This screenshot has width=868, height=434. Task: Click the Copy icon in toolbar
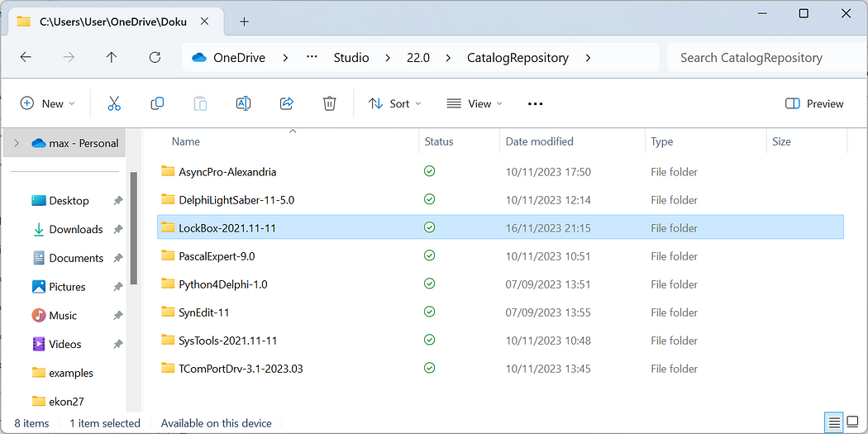157,103
